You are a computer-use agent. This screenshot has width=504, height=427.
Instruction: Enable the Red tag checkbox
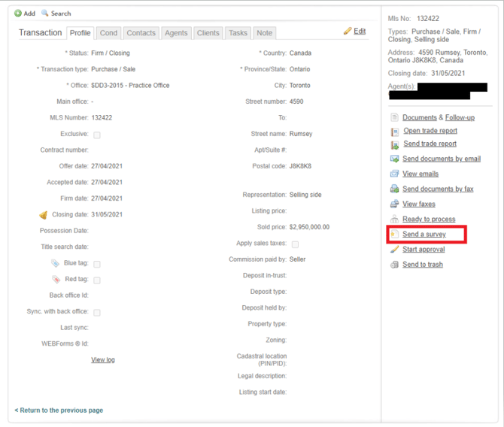pyautogui.click(x=97, y=280)
